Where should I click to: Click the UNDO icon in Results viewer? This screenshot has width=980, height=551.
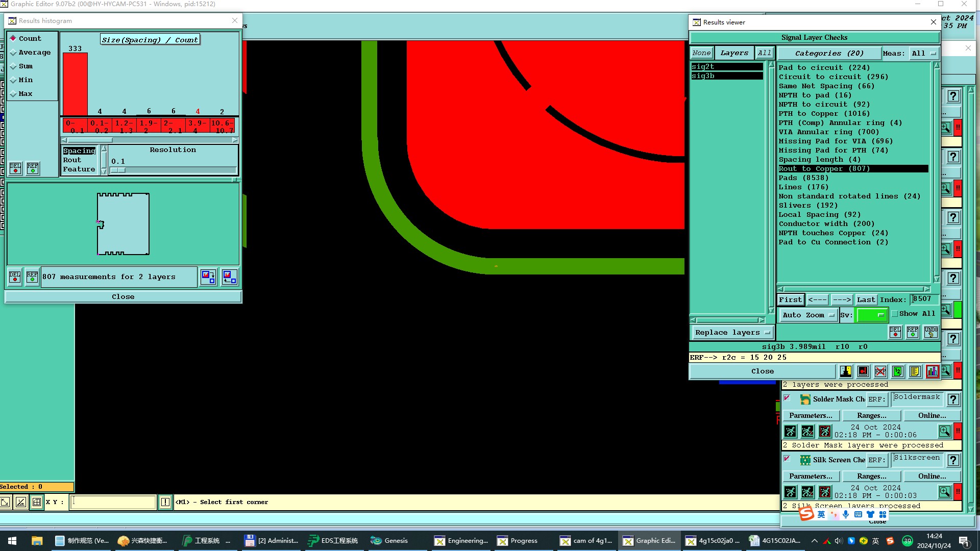(930, 332)
